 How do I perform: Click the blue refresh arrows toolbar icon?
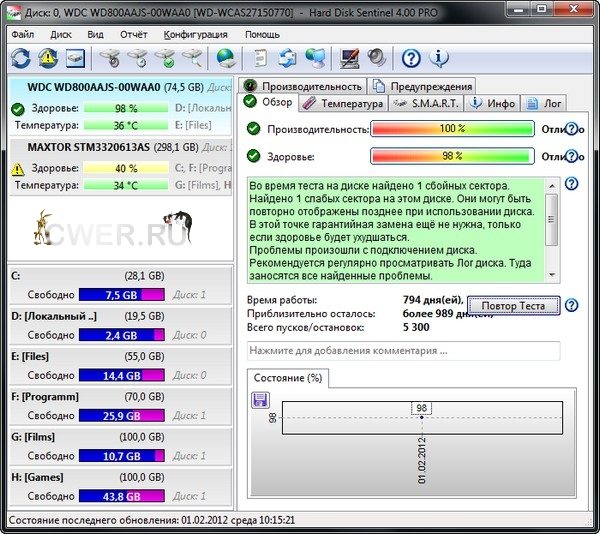[21, 58]
